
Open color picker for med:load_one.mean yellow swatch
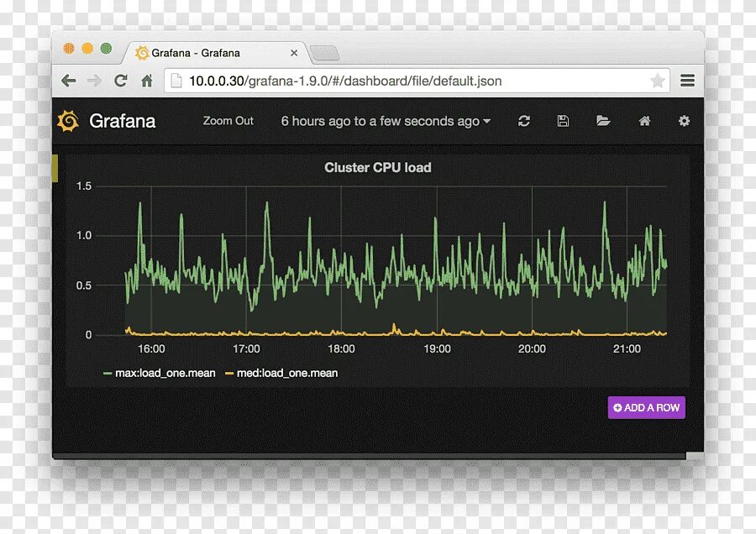click(x=229, y=374)
